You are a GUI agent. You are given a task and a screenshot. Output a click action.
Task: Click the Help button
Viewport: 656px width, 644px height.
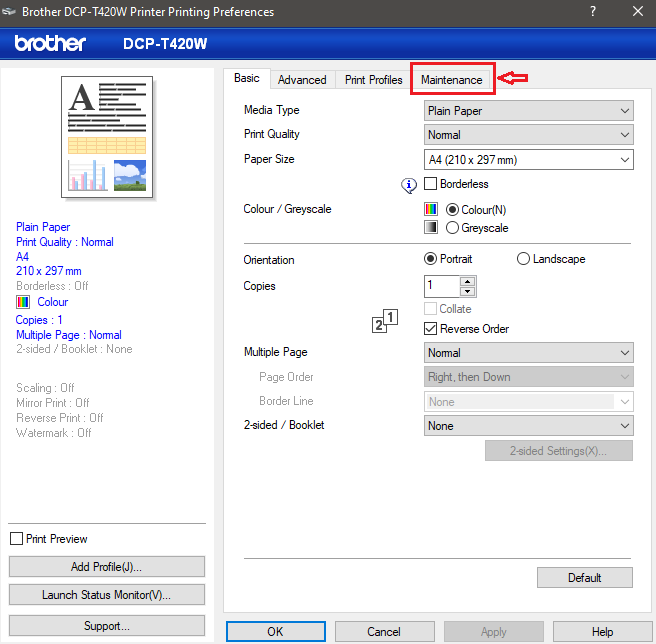[x=602, y=631]
